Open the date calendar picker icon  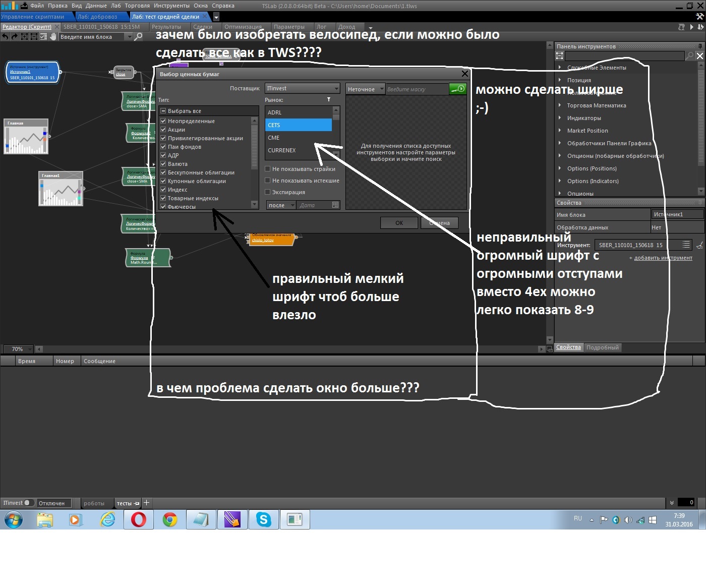point(335,205)
